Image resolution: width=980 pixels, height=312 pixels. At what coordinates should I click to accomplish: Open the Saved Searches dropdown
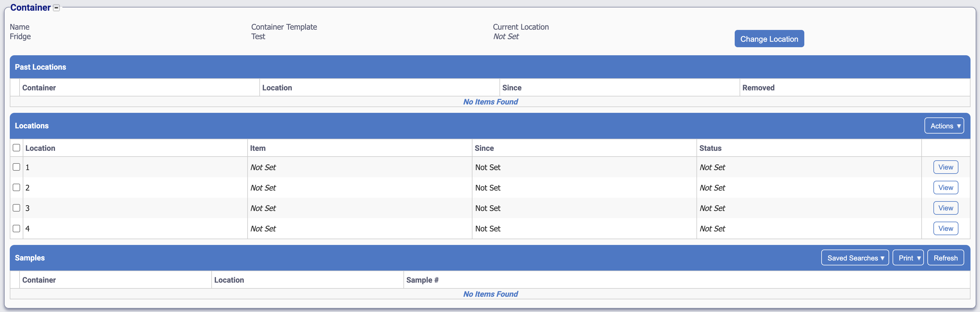855,258
